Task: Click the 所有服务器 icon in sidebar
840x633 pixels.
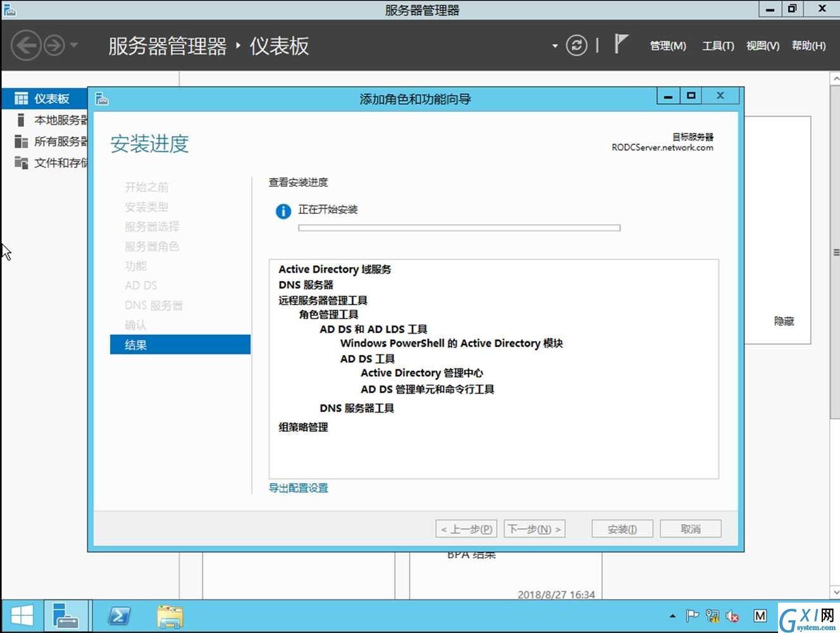Action: [21, 142]
